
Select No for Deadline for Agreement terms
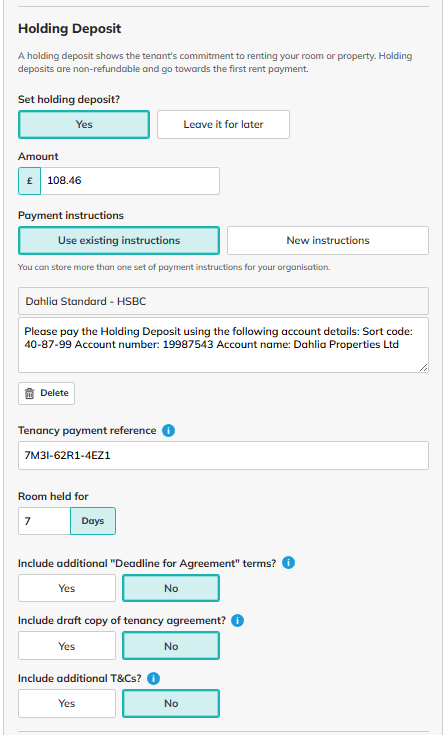click(x=171, y=588)
